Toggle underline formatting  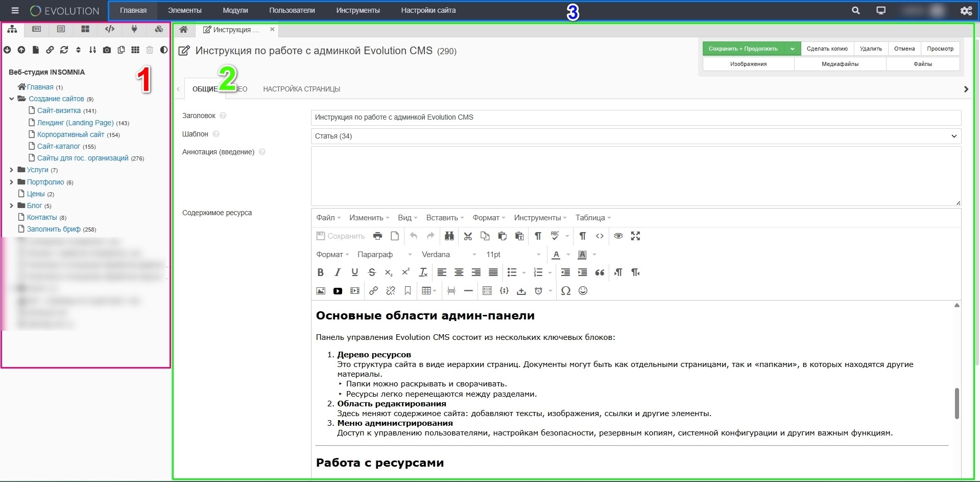point(354,272)
